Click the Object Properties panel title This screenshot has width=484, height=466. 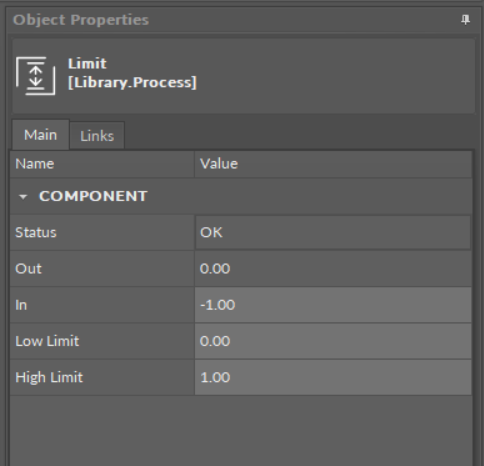[x=81, y=20]
